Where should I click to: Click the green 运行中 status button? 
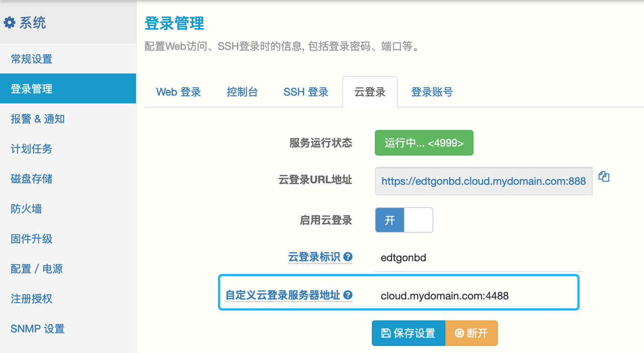[x=424, y=143]
